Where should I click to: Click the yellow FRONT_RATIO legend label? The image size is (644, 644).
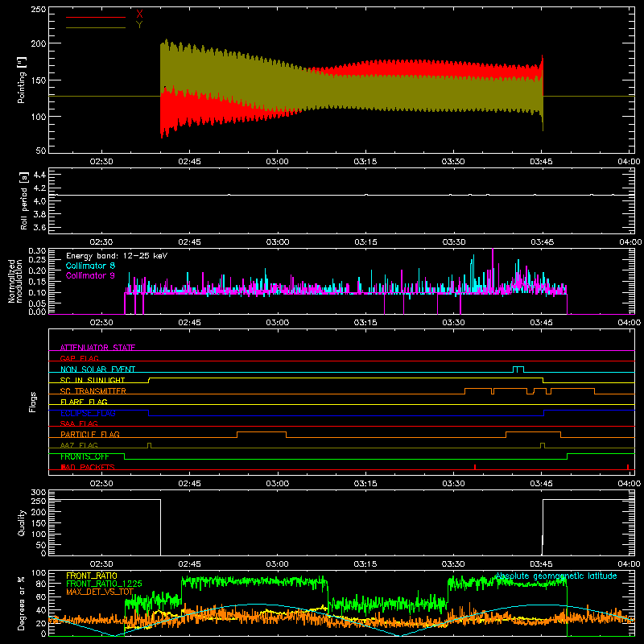92,576
